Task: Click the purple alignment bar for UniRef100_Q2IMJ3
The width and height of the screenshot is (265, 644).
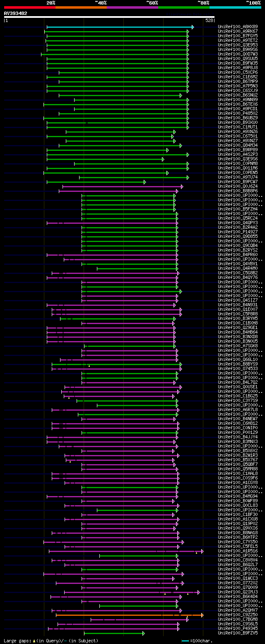Action: 132,592
